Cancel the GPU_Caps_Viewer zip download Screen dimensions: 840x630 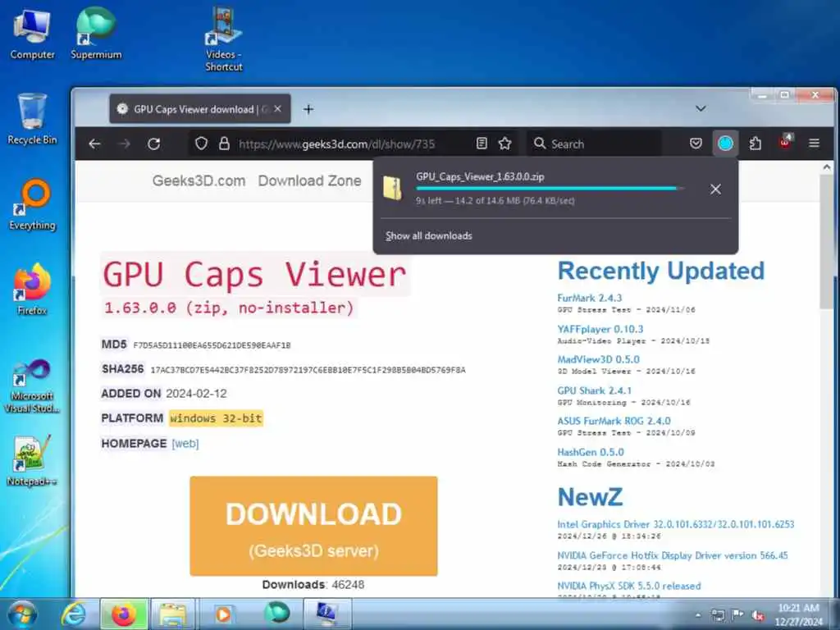point(715,189)
